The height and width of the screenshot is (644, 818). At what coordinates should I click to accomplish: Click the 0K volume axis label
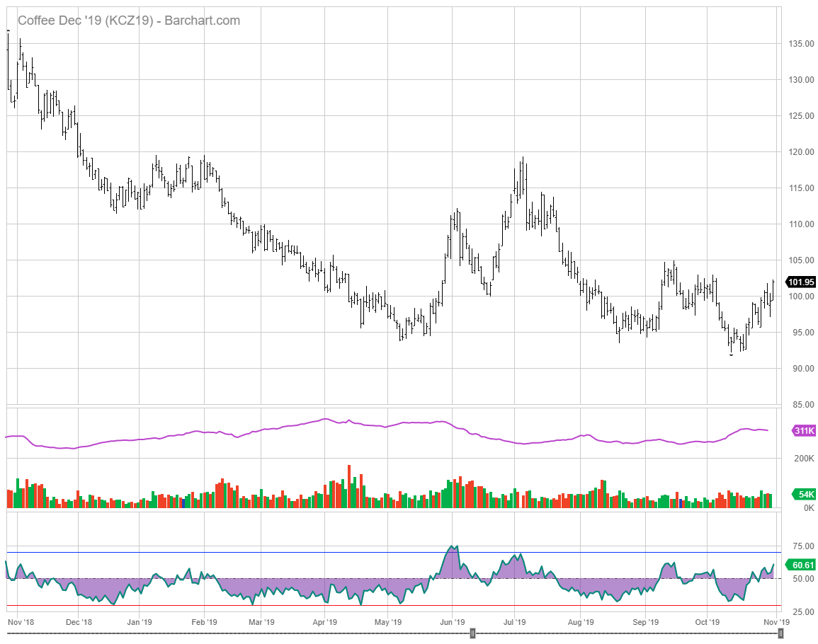(809, 507)
